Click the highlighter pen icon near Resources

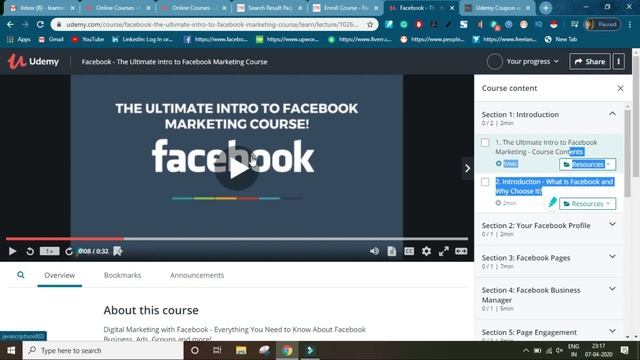pyautogui.click(x=552, y=202)
